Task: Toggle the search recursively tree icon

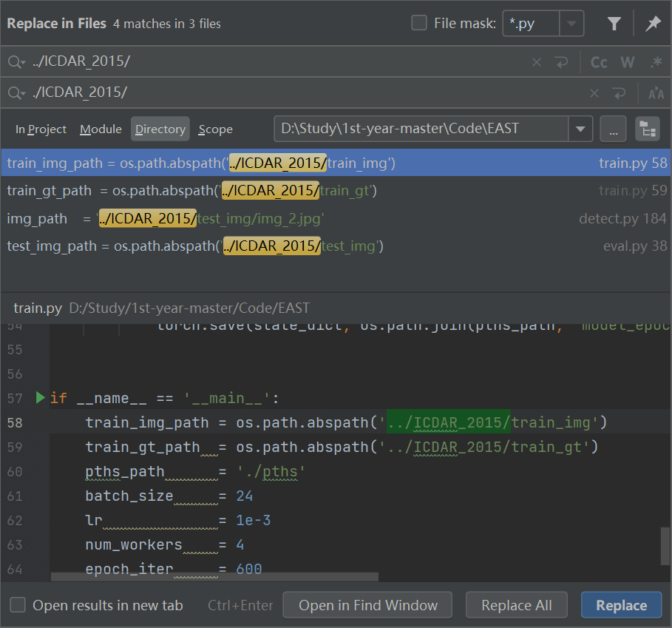Action: [647, 129]
